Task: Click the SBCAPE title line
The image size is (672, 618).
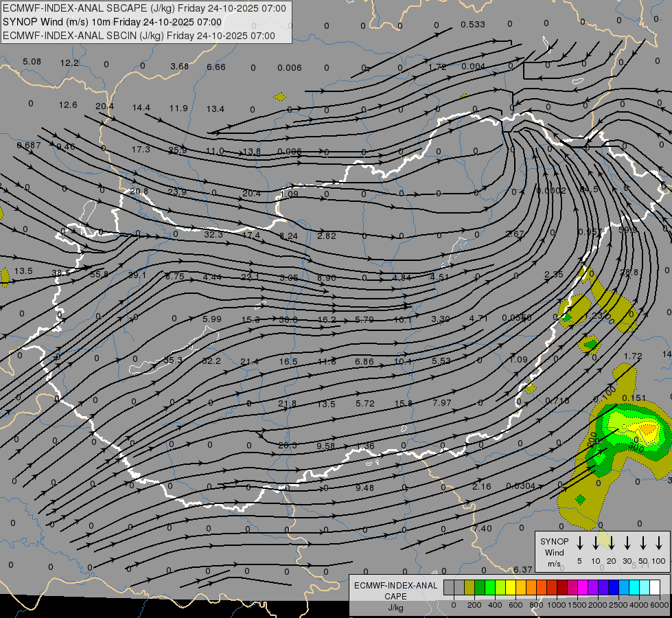Action: pos(144,8)
